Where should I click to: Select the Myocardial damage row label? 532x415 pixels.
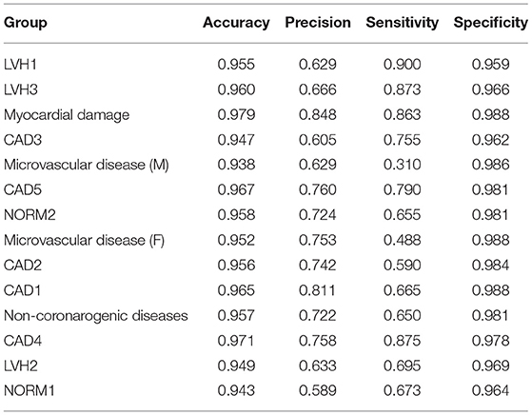point(67,115)
